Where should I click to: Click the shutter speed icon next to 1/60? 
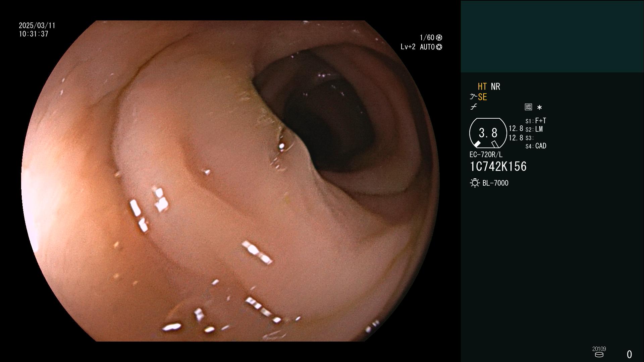click(x=439, y=38)
